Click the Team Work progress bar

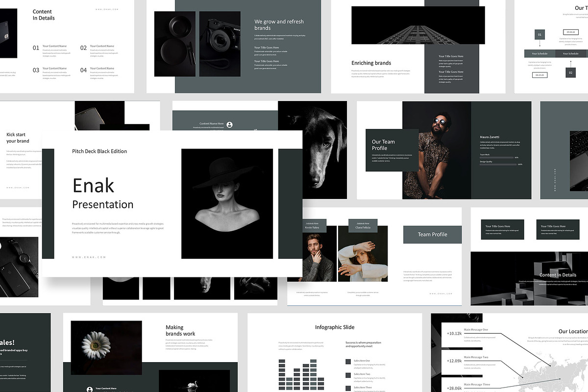tap(496, 157)
